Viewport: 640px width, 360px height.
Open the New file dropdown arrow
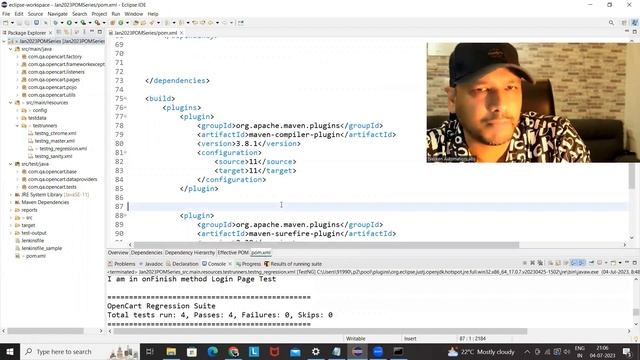coord(12,23)
